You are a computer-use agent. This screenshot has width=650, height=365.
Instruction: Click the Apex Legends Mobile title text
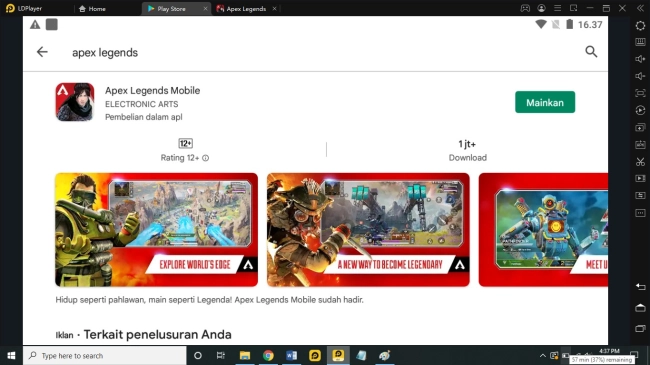coord(153,90)
